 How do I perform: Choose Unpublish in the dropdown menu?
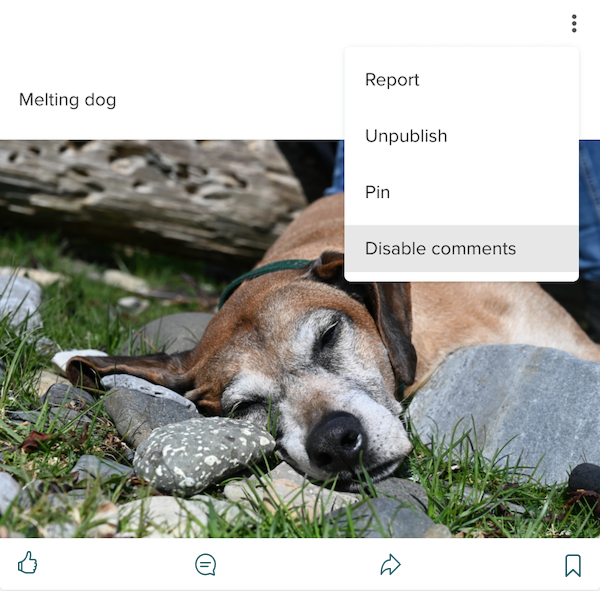461,136
